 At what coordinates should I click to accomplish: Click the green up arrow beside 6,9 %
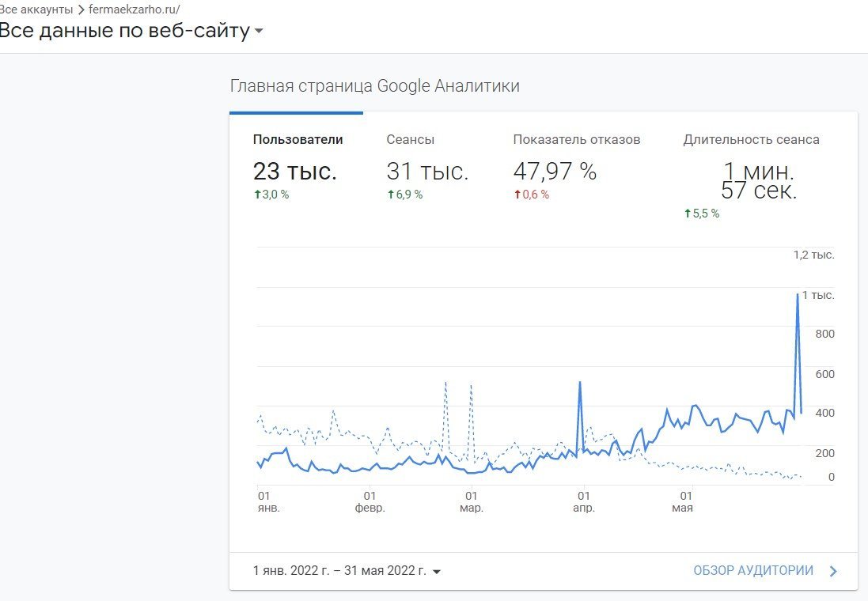391,195
